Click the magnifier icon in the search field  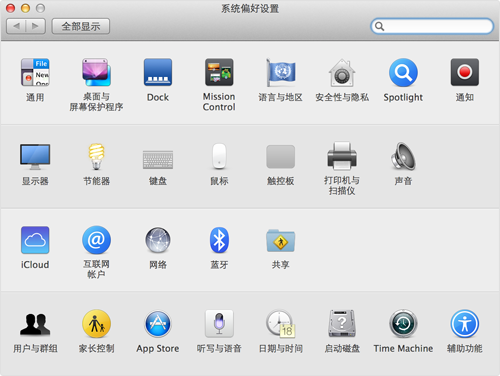coord(379,26)
